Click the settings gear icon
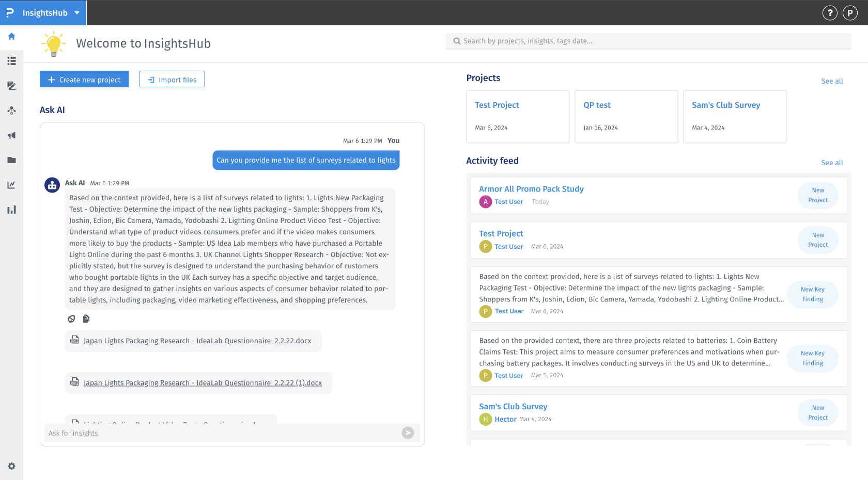The width and height of the screenshot is (868, 480). click(x=11, y=466)
